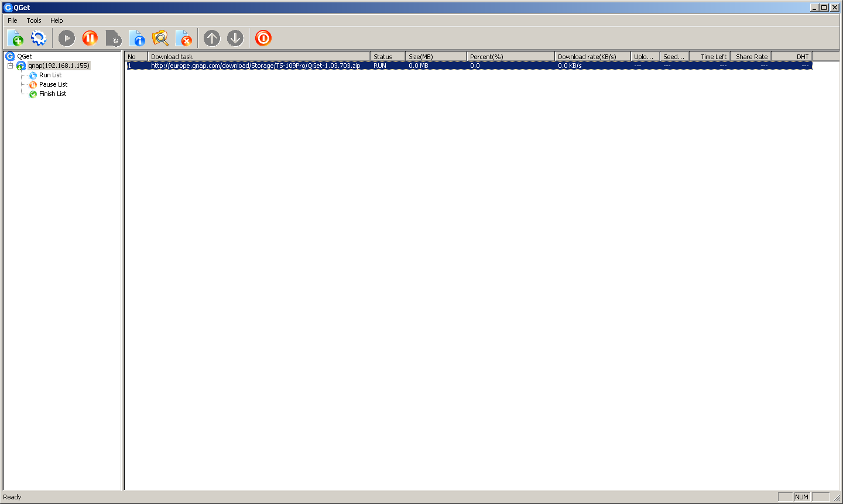
Task: Click the QGet root icon in the tree
Action: 10,56
